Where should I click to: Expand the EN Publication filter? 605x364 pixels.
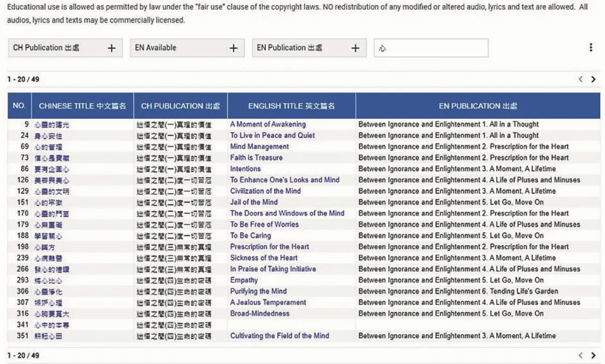[x=309, y=48]
